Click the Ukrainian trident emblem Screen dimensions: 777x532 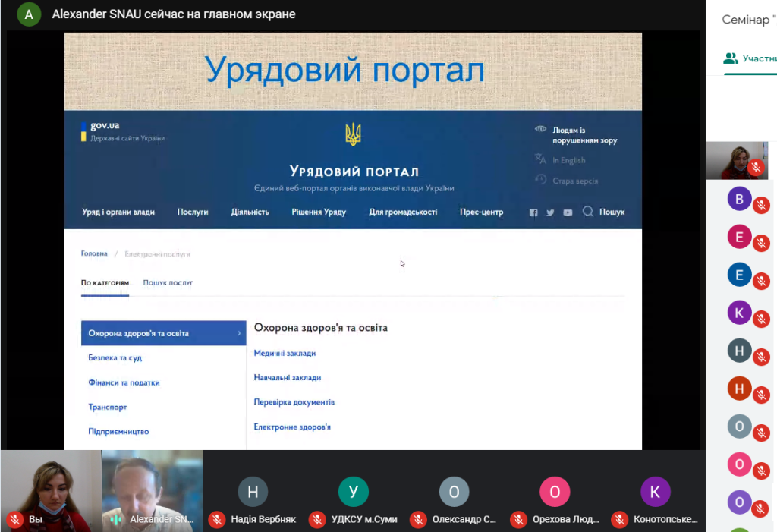353,134
